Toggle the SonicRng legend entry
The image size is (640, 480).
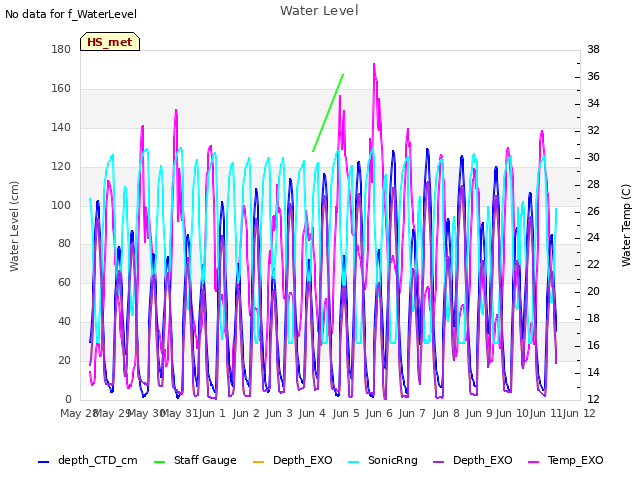click(x=383, y=460)
